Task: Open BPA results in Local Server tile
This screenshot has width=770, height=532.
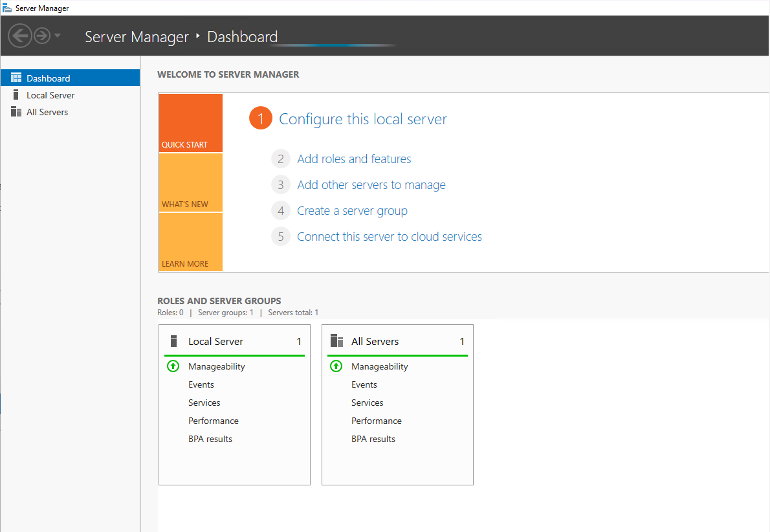Action: click(210, 439)
